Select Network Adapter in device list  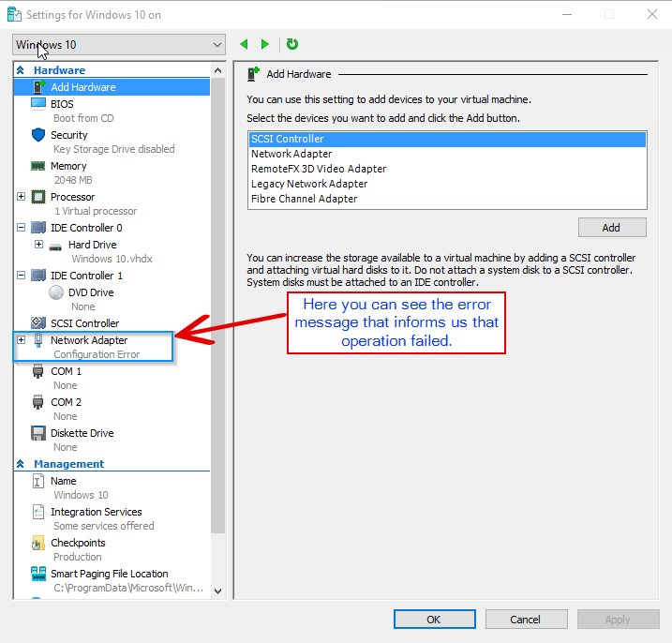[x=447, y=154]
